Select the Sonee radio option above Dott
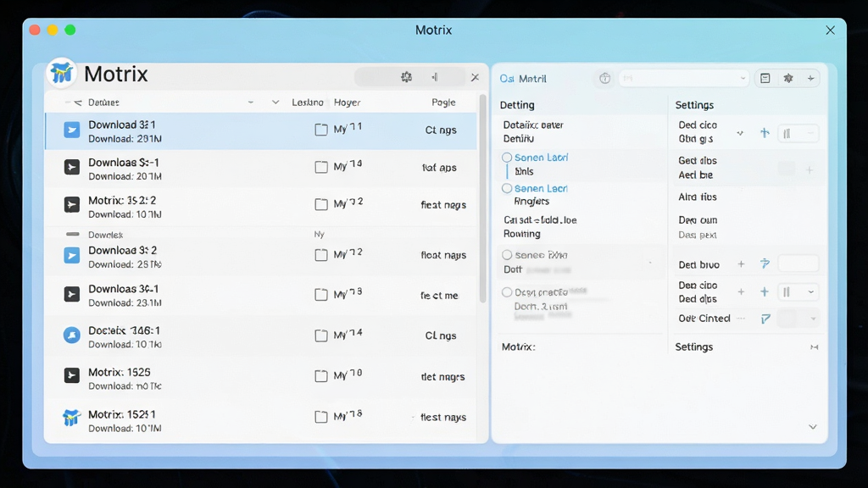Screen dimensions: 868x488 507,255
